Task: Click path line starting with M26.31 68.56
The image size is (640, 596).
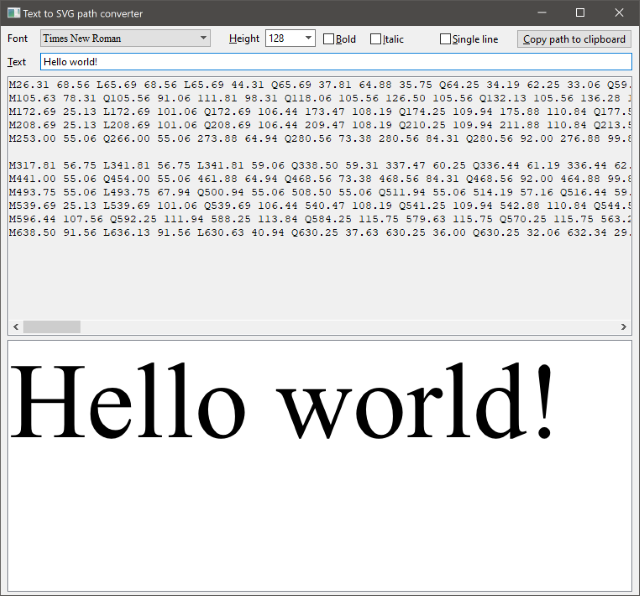Action: pos(320,85)
